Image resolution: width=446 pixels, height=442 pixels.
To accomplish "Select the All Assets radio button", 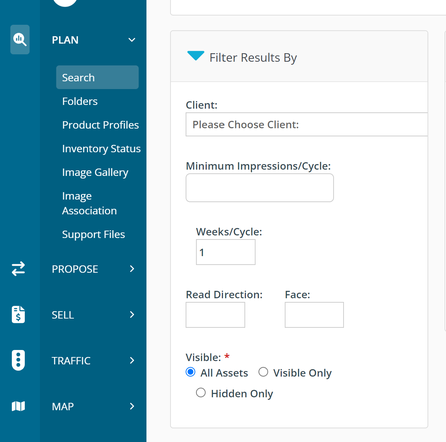I will click(x=190, y=372).
